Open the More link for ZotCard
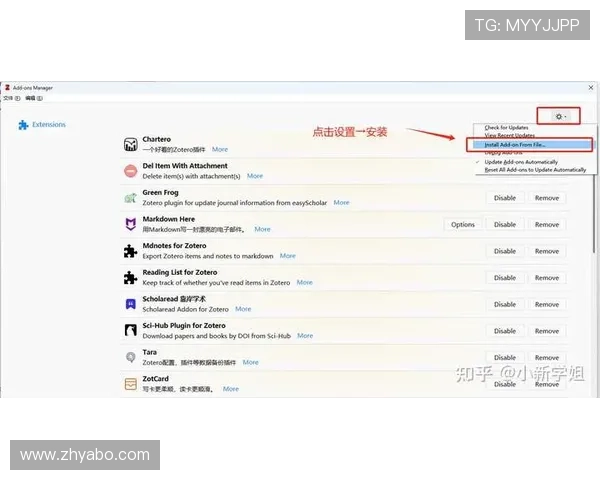Viewport: 600px width, 480px height. tap(231, 389)
